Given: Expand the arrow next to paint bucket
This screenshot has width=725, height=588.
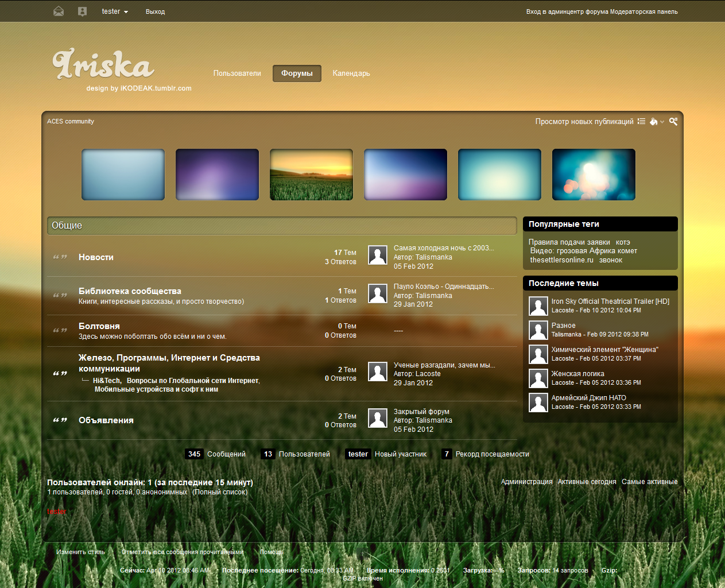Looking at the screenshot, I should point(662,122).
